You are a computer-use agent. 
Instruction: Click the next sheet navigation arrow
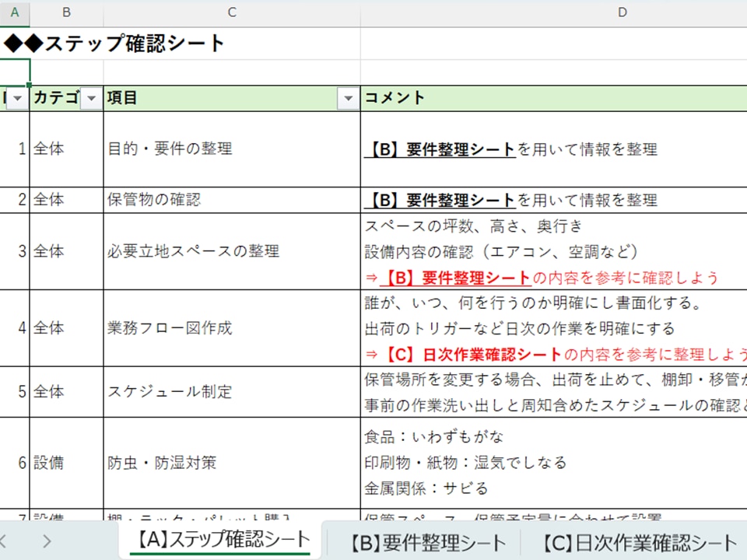47,541
